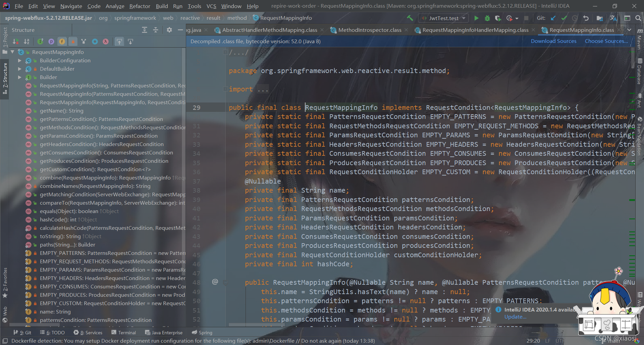
Task: Sort Structure items alphabetically
Action: coord(26,42)
